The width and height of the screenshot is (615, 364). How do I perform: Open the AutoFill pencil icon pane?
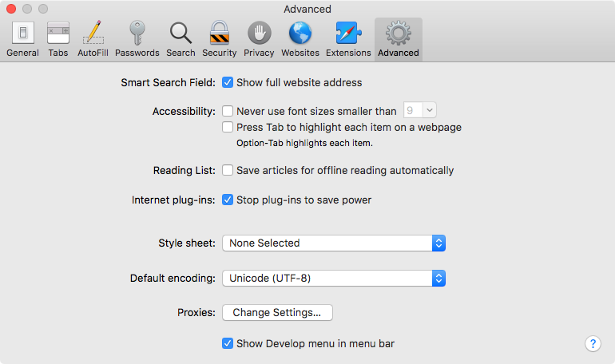(x=93, y=39)
